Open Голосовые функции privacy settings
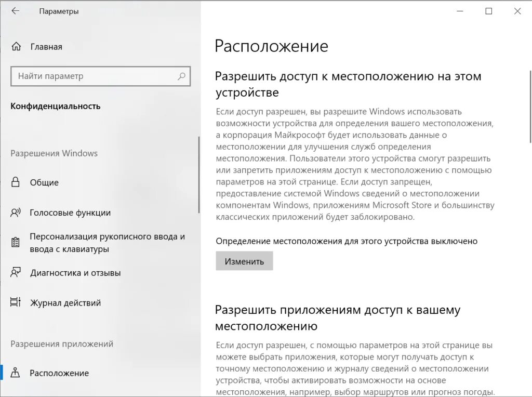The image size is (532, 397). tap(70, 213)
